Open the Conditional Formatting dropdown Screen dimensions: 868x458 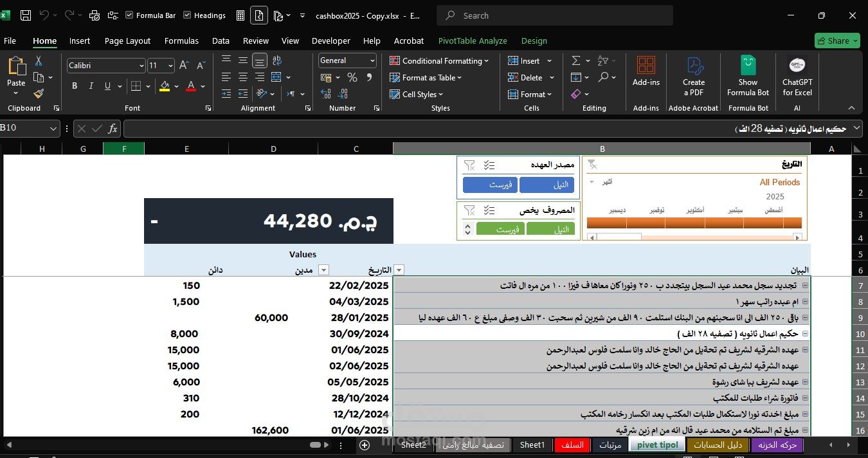pyautogui.click(x=439, y=60)
